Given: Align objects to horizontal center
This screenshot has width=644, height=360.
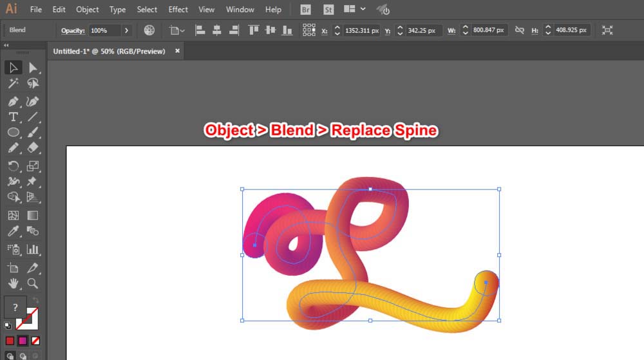Looking at the screenshot, I should pos(217,30).
